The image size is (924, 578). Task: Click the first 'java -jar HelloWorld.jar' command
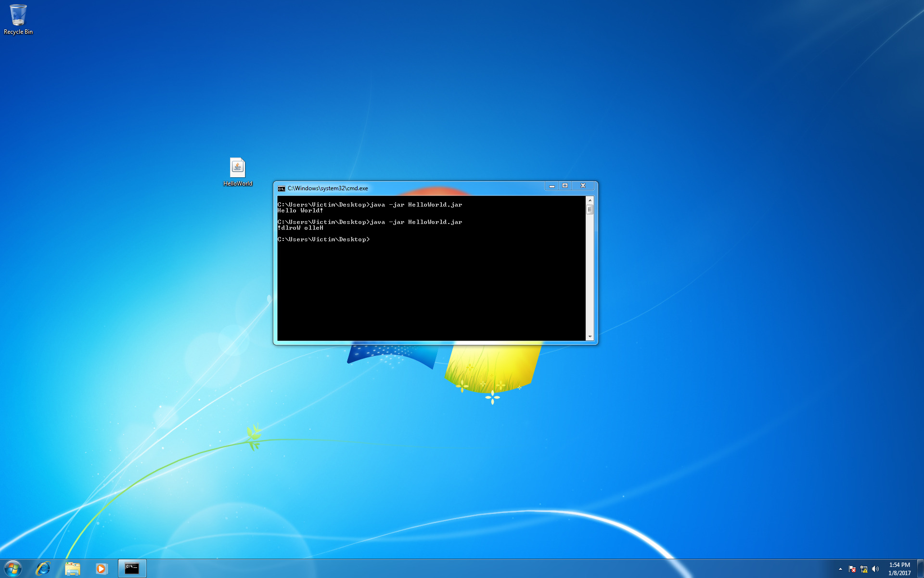tap(416, 205)
